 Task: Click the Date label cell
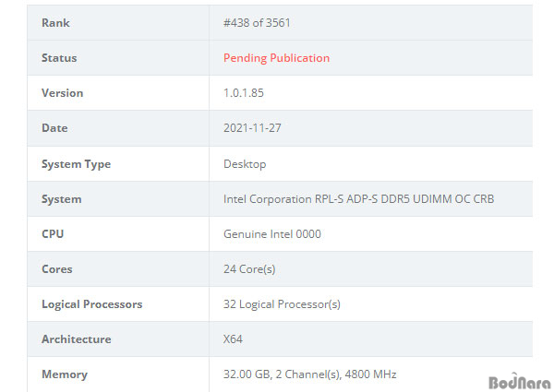point(54,128)
